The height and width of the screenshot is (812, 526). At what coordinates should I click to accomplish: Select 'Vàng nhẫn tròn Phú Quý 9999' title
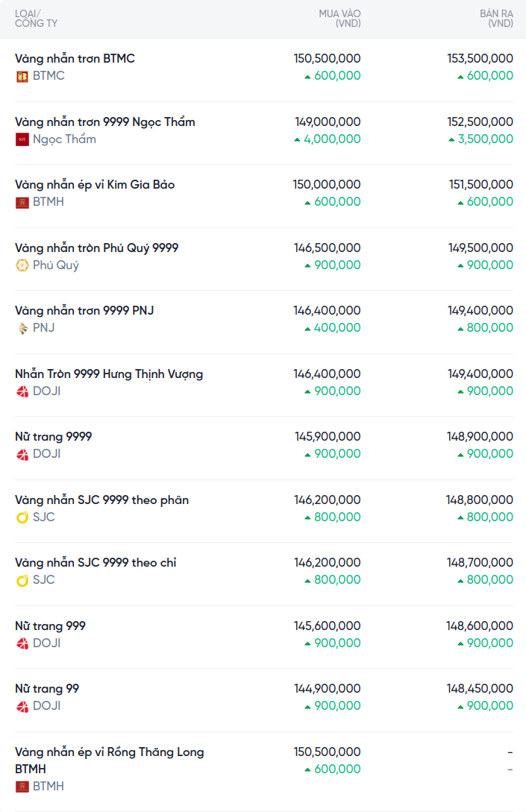97,248
